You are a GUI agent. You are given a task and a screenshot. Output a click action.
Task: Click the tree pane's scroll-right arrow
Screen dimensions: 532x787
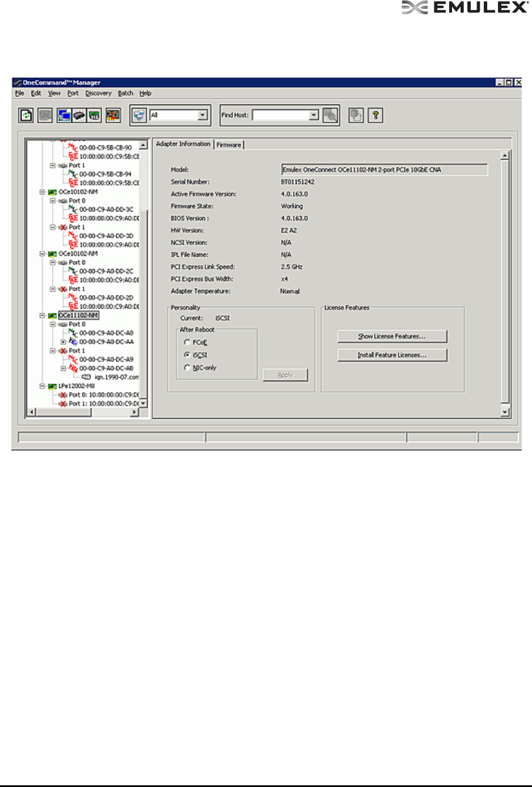click(134, 413)
